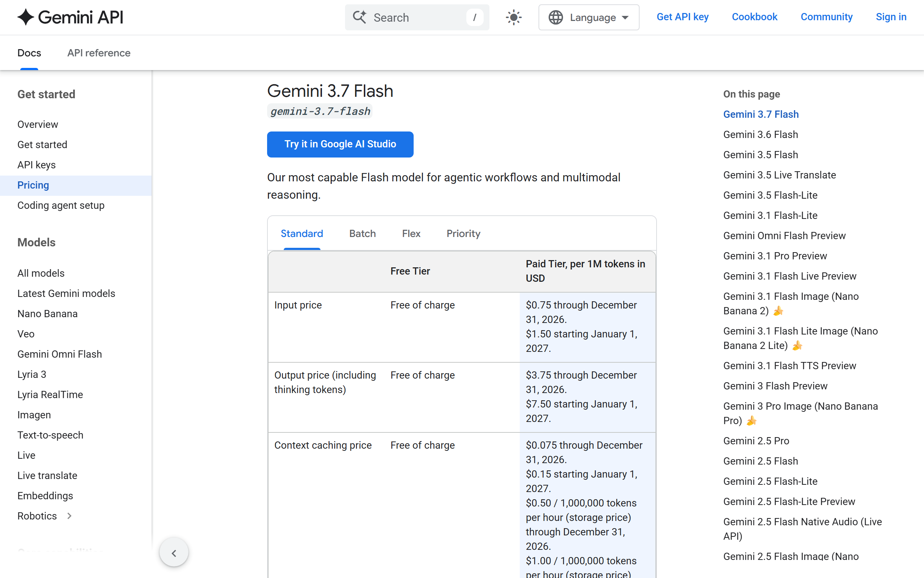Open Live translate sidebar link

pos(47,475)
